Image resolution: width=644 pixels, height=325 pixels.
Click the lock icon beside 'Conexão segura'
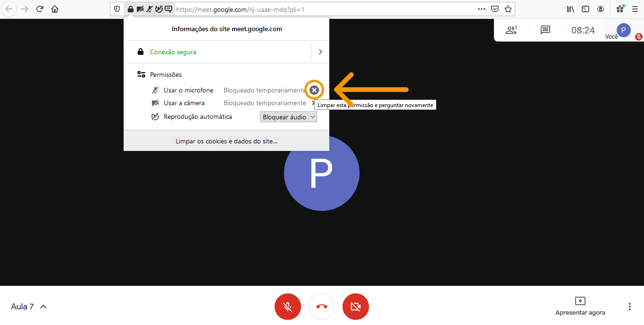(x=141, y=52)
